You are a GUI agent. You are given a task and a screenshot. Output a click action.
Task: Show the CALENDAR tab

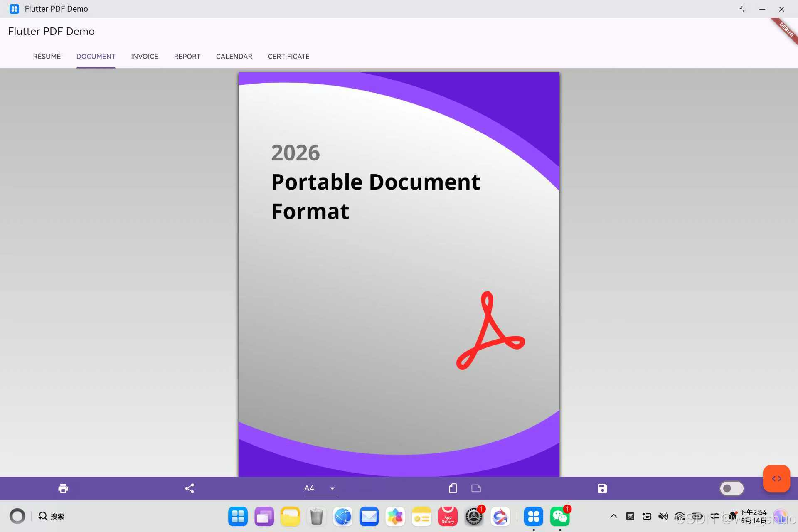coord(234,57)
